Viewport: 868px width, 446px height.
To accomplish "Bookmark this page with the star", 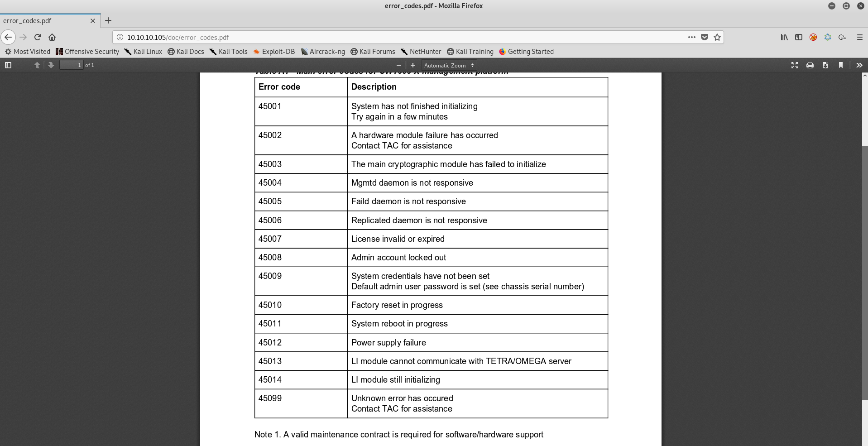I will (x=717, y=37).
